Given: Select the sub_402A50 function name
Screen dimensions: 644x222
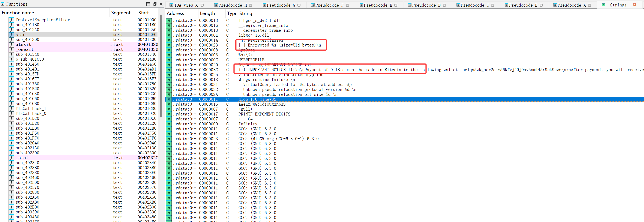Looking at the screenshot, I should click(x=27, y=197).
